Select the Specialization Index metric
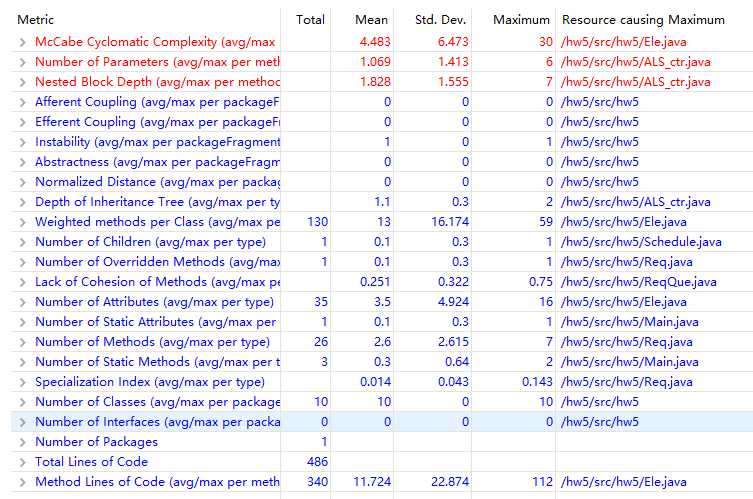 click(x=150, y=382)
